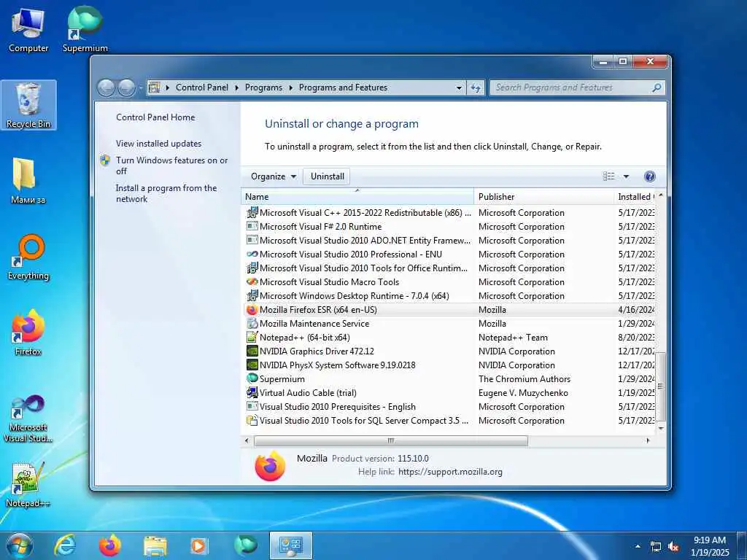Click the Notepad++ row icon in list

(x=252, y=337)
